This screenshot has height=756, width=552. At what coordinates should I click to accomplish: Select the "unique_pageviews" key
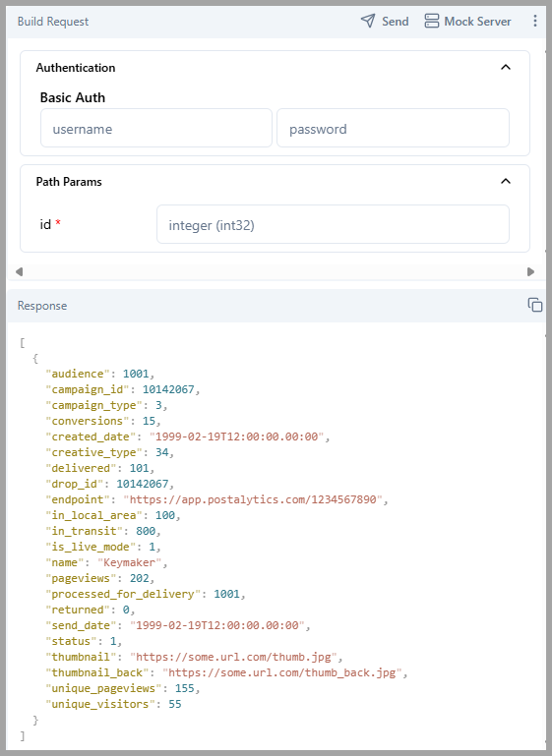click(103, 688)
